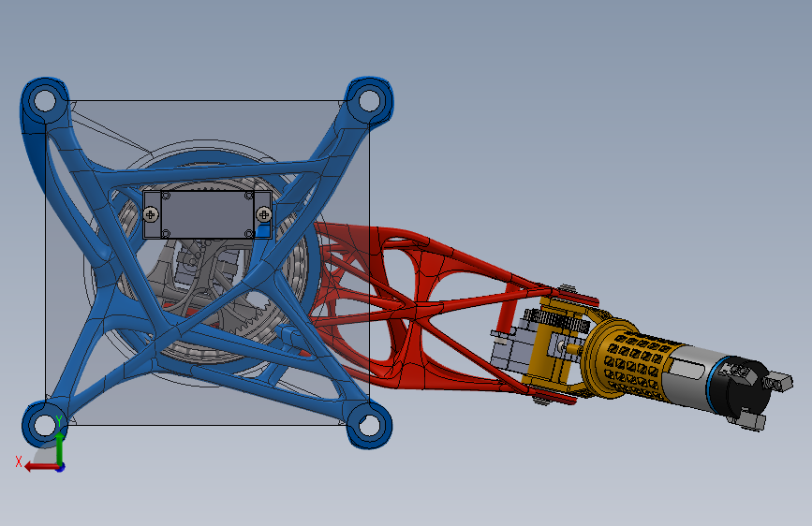Click the blue Z axis dot of triad
Screen dimensions: 812x526
coord(61,467)
